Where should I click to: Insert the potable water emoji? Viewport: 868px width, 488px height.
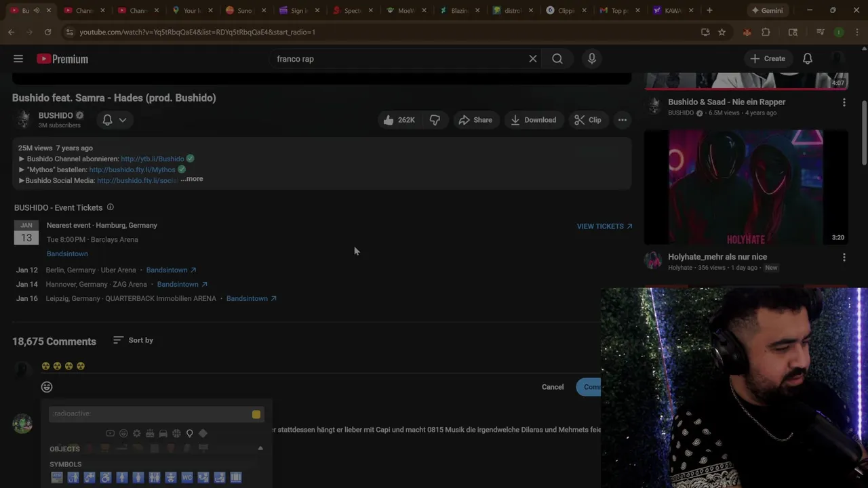coord(90,478)
